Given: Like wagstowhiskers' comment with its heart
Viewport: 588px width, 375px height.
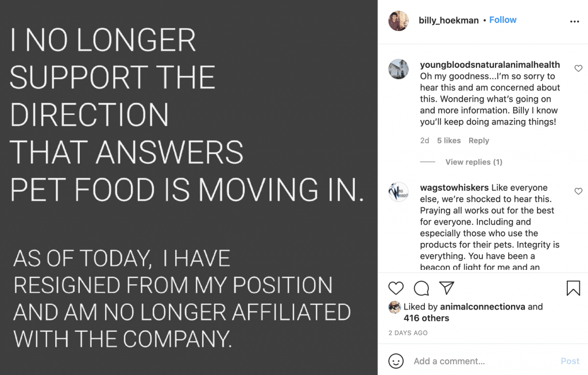Looking at the screenshot, I should [578, 191].
